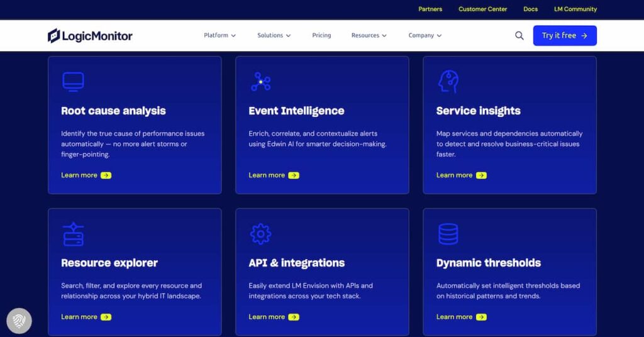Click text 'Identify the true cause of performance issues'
The image size is (644, 337).
133,134
